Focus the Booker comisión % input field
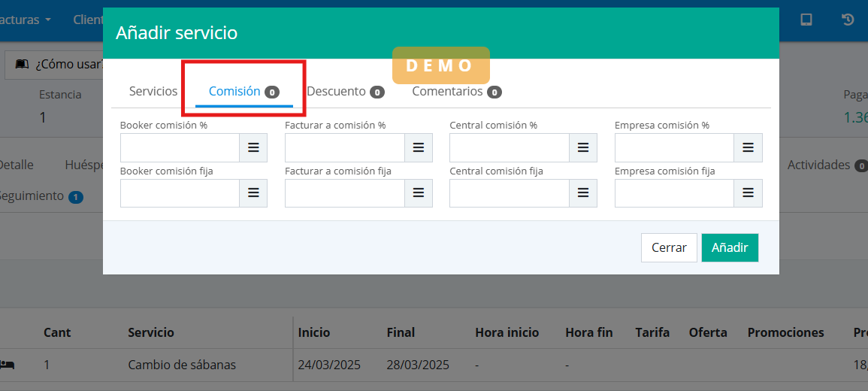The width and height of the screenshot is (868, 391). coord(180,148)
